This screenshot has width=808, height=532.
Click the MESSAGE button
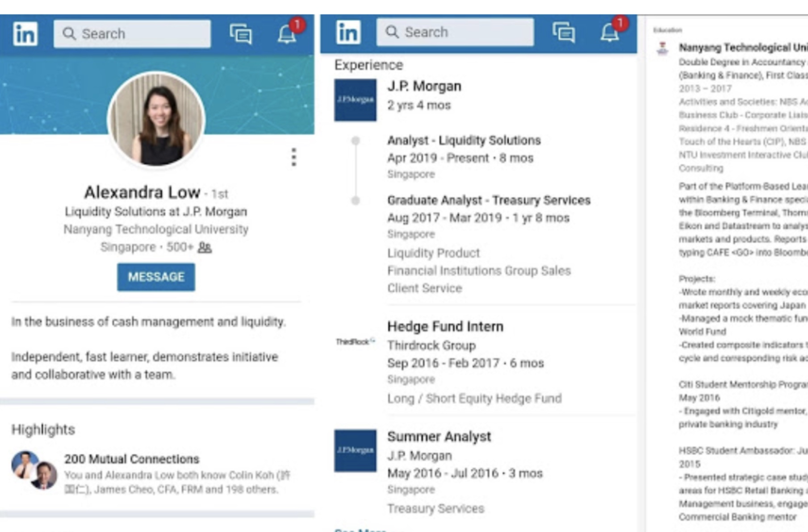coord(156,277)
